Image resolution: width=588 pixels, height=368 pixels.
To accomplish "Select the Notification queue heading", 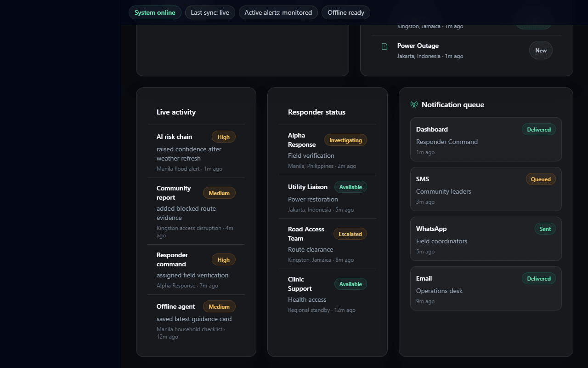I will click(x=452, y=105).
